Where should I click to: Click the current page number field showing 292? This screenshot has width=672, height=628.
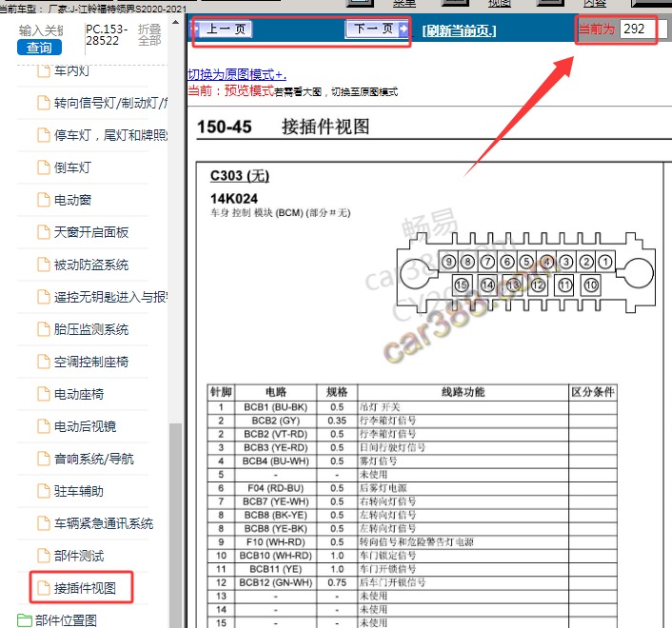638,29
